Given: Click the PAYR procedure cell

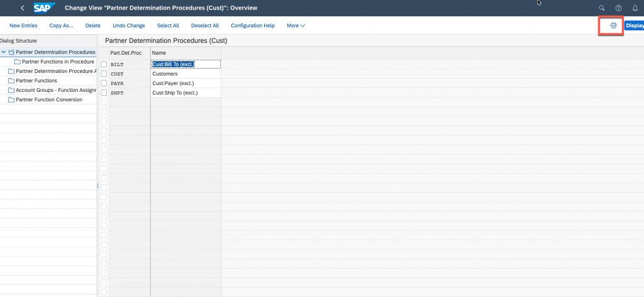Looking at the screenshot, I should [130, 84].
